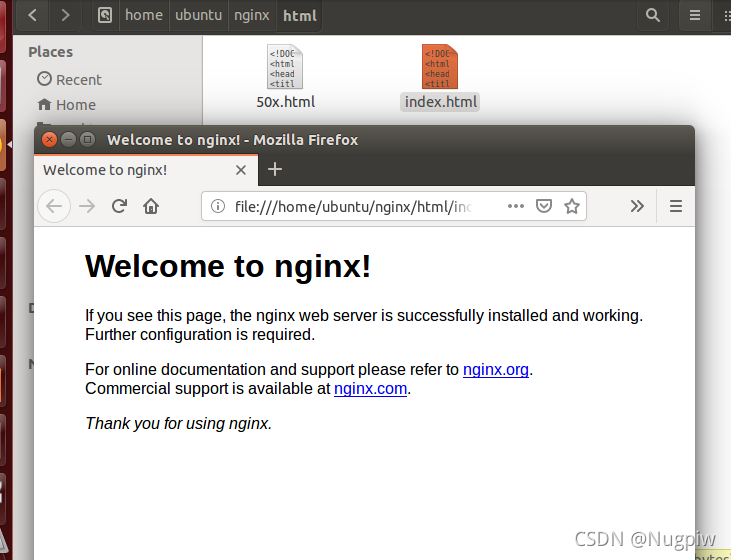Close the Welcome to nginx! tab

241,170
